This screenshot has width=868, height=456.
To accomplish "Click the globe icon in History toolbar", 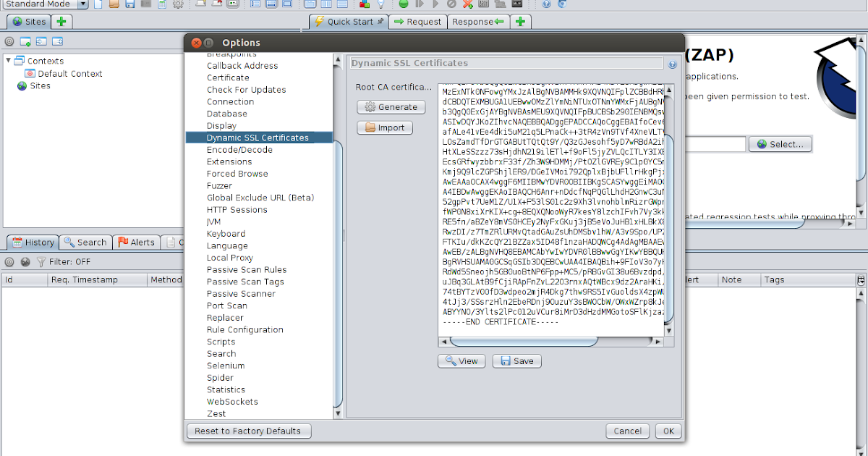I will tap(25, 261).
